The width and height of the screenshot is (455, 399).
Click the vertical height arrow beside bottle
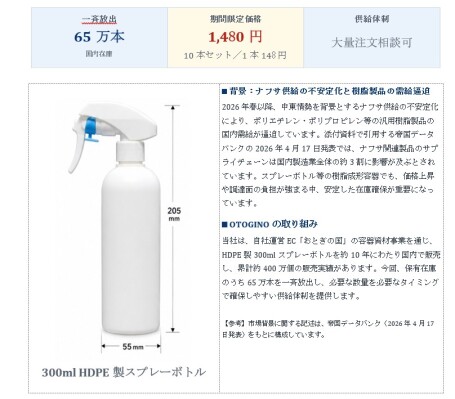click(x=173, y=219)
